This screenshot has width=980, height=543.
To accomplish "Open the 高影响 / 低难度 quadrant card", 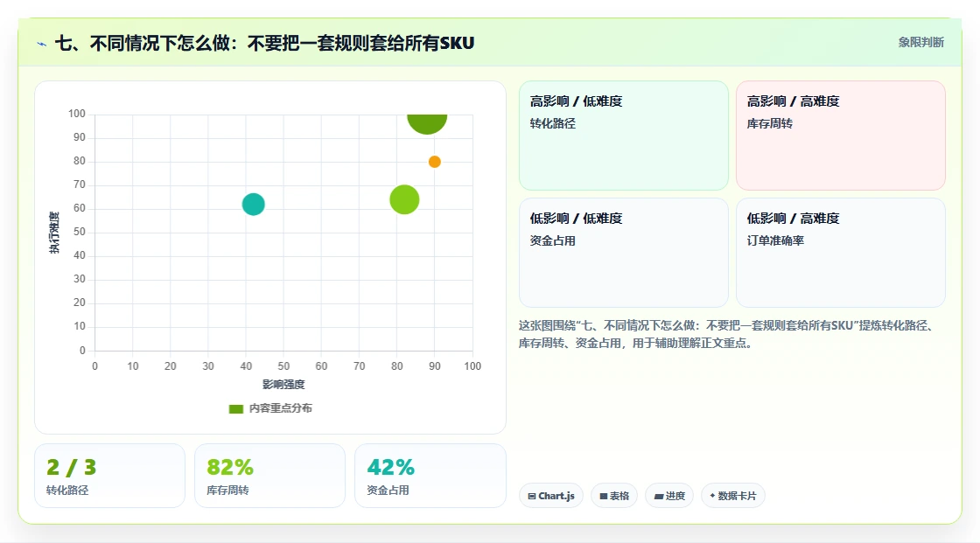I will pyautogui.click(x=624, y=136).
